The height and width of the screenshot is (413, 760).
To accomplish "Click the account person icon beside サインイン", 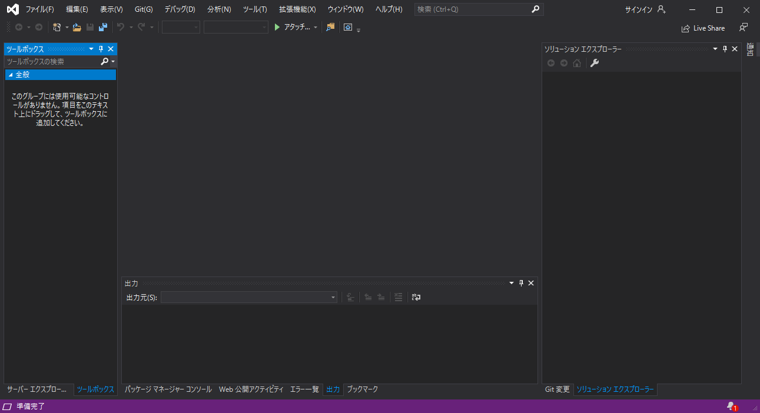I will [x=661, y=9].
